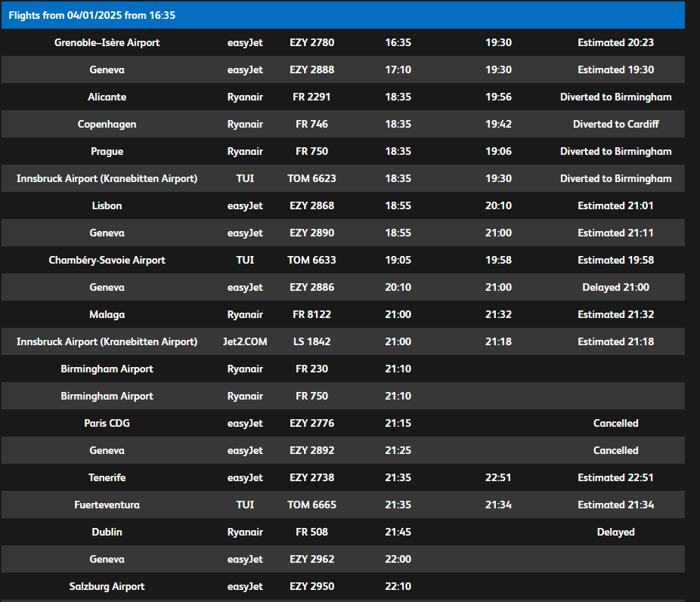Click the scheduled time 16:35 in Grenoble row
The image size is (700, 602).
398,42
